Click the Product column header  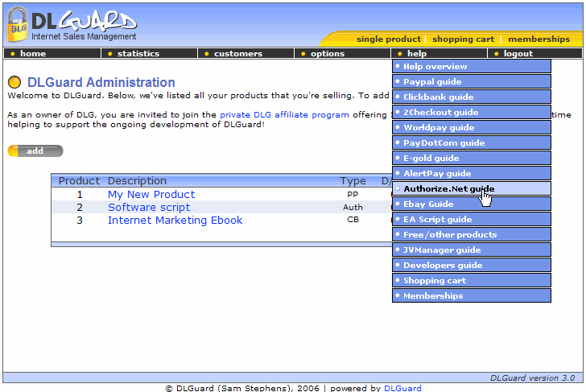[79, 181]
